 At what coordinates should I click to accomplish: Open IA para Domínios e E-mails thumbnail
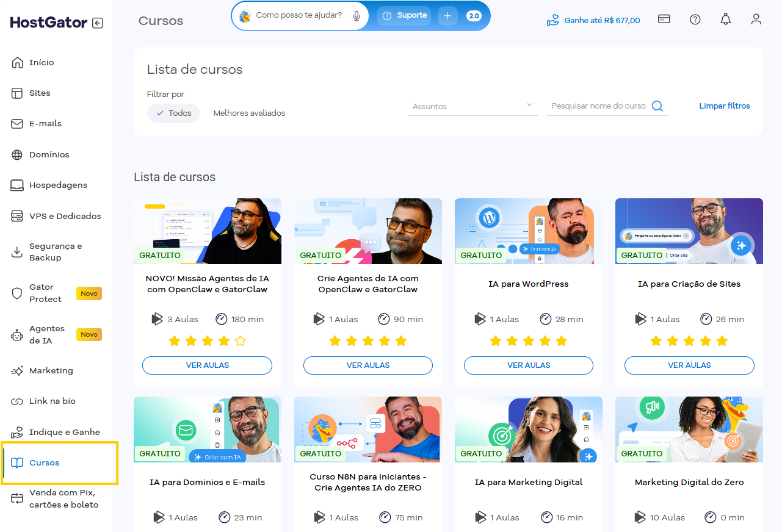(x=208, y=430)
